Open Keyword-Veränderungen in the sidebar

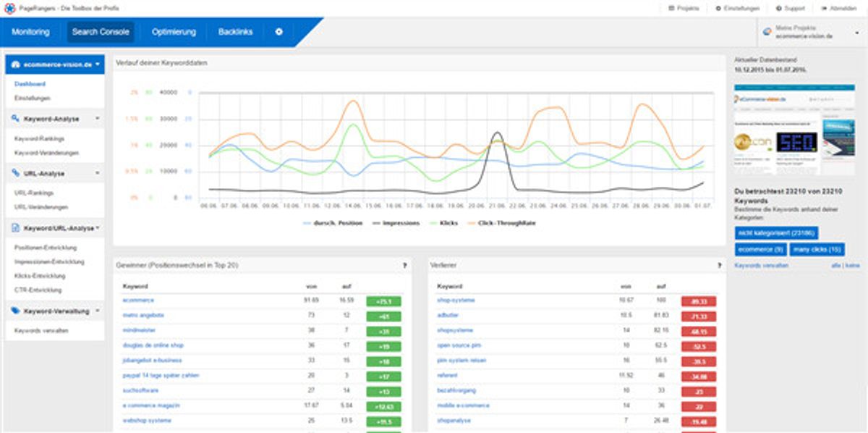(46, 153)
